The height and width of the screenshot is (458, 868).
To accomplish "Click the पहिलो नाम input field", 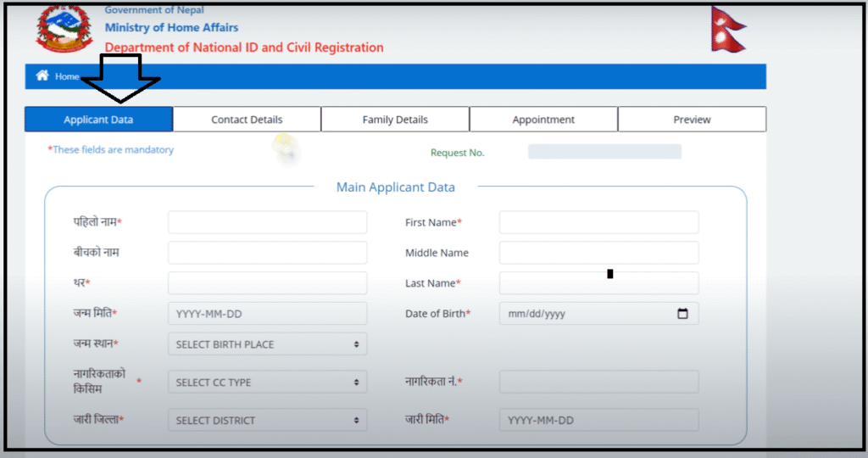I will [x=267, y=222].
